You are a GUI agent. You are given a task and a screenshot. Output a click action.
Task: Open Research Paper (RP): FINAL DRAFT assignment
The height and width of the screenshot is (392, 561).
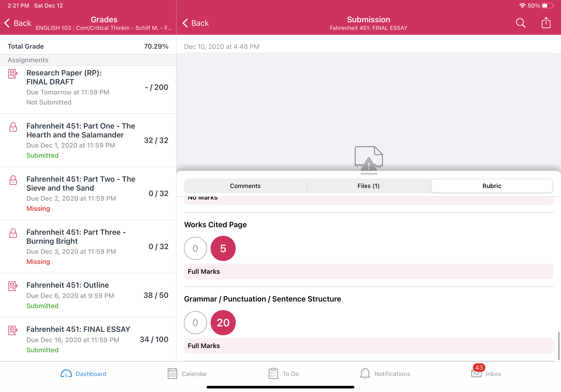88,90
